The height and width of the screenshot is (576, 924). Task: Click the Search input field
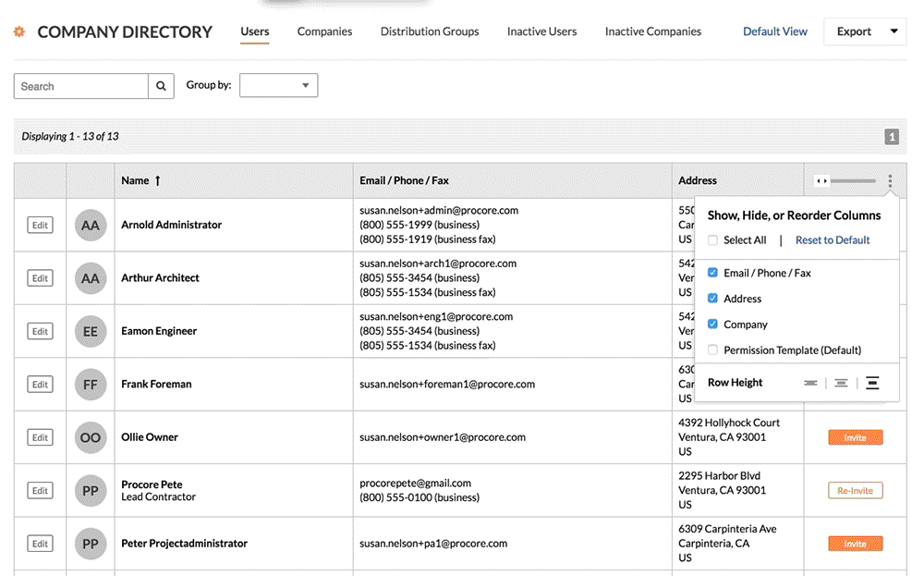coord(80,86)
